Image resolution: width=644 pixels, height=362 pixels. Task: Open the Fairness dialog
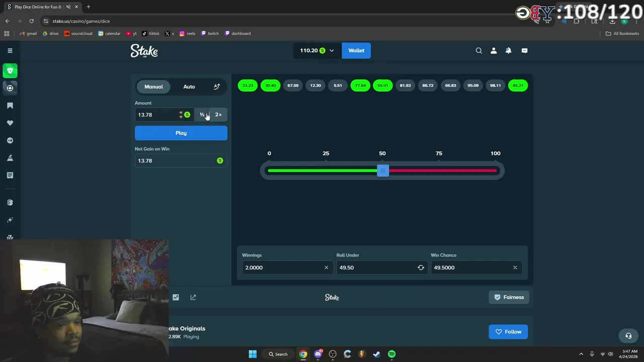509,297
